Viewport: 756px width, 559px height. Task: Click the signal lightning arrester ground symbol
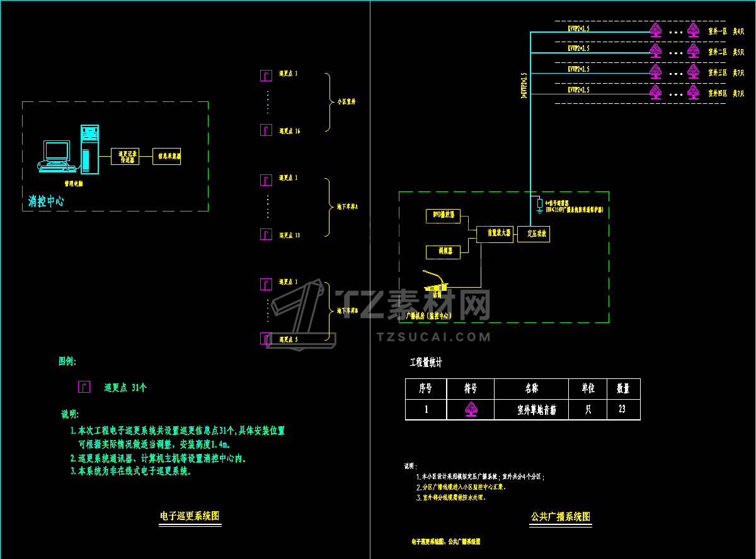(x=539, y=205)
